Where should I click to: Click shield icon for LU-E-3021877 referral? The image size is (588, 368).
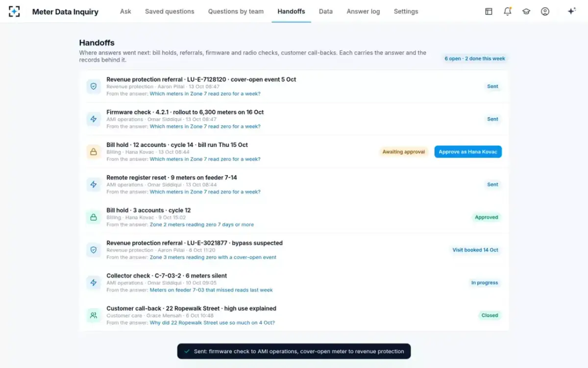[x=94, y=250]
